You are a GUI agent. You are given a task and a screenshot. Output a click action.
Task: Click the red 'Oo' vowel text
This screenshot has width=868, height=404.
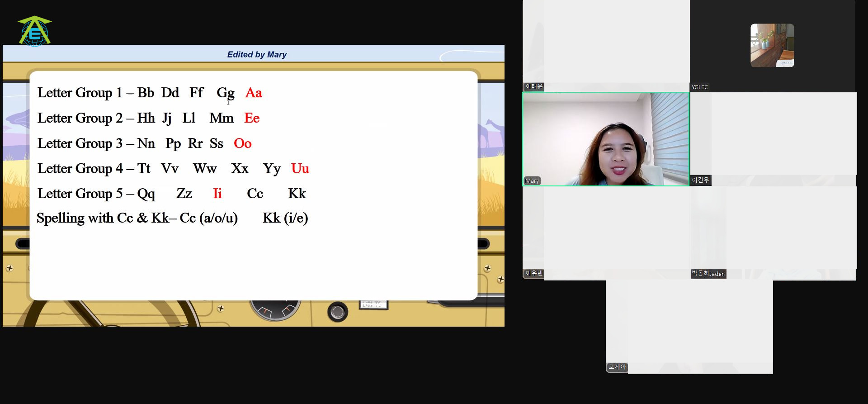pyautogui.click(x=242, y=143)
